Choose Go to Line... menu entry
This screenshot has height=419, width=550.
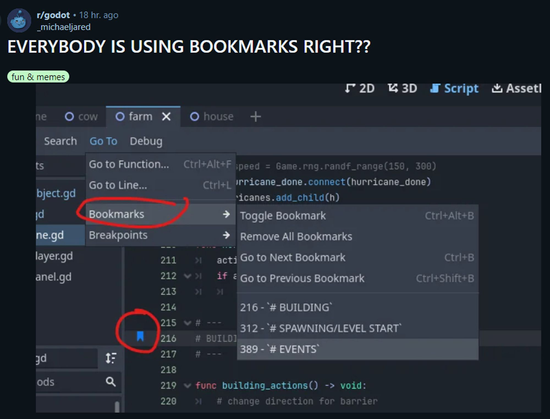(161, 185)
